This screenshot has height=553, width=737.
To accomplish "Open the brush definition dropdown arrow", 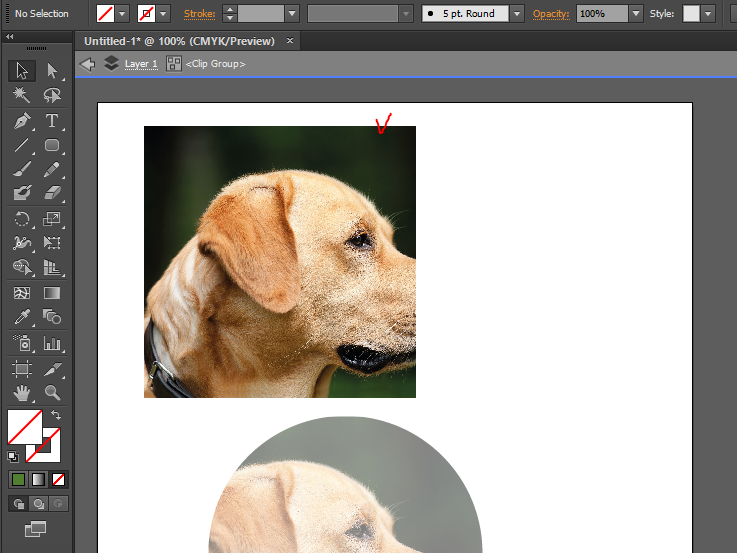I will (517, 14).
